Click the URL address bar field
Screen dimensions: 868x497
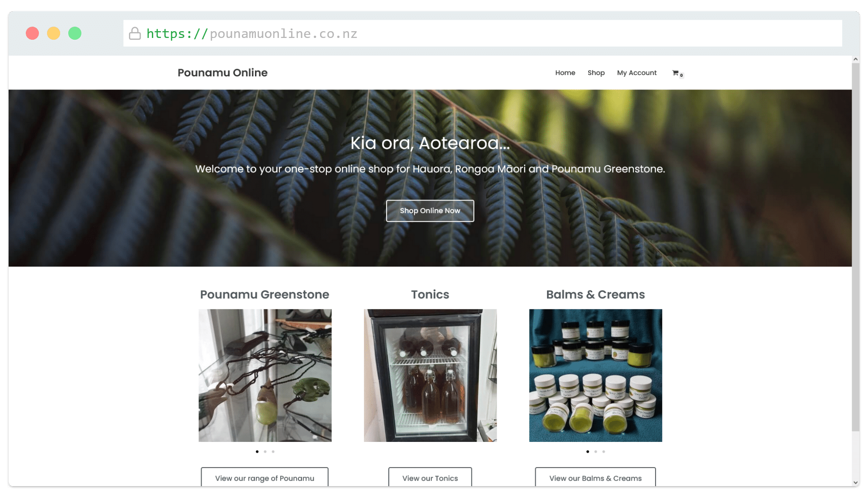pos(482,33)
